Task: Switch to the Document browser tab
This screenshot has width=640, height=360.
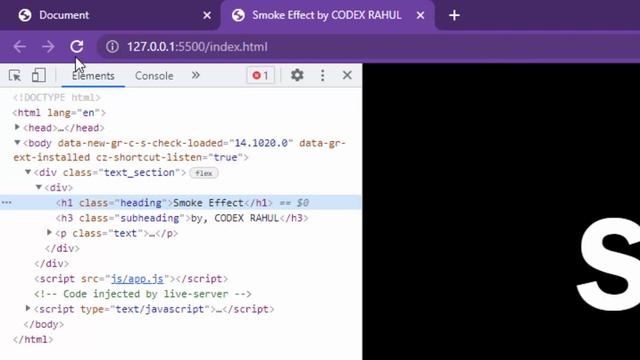Action: 111,16
